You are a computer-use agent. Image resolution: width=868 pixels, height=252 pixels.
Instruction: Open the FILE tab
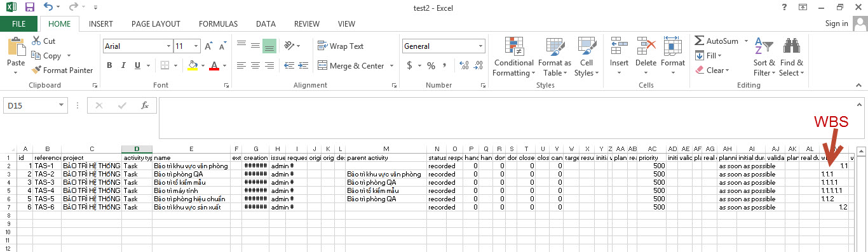coord(19,23)
